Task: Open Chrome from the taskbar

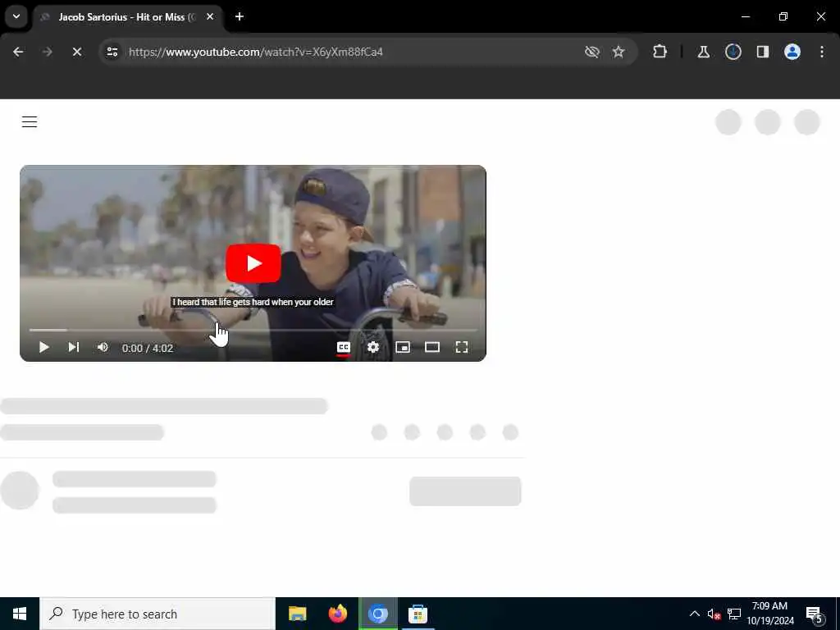Action: (377, 614)
